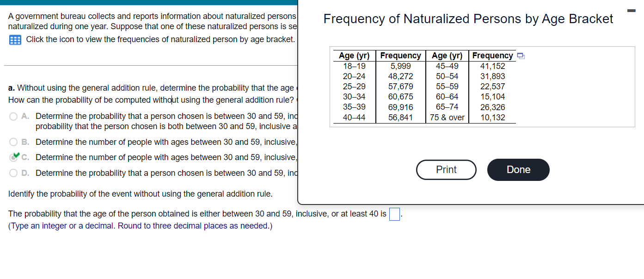
Task: Click the dialog title 'Frequency of Naturalized Persons by Age Bracket'
Action: [468, 19]
